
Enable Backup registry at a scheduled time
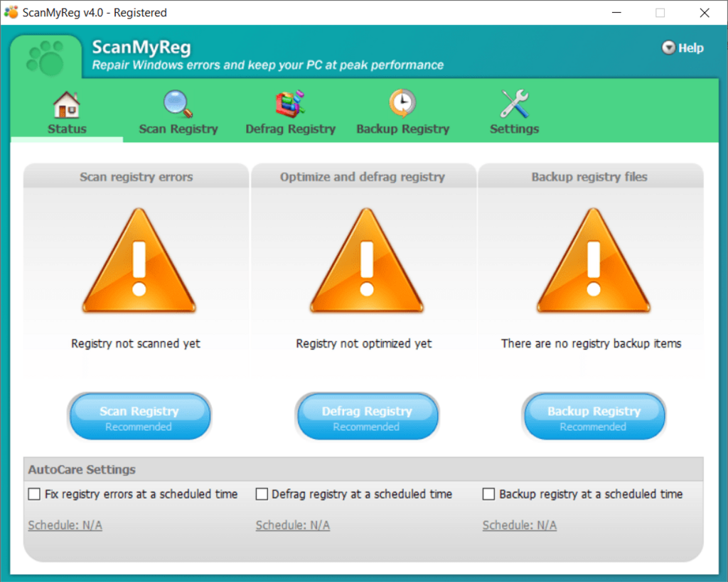tap(488, 494)
